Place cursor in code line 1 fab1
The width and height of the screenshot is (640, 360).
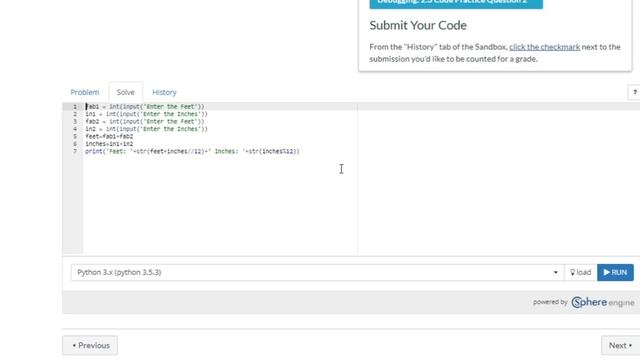click(x=144, y=107)
